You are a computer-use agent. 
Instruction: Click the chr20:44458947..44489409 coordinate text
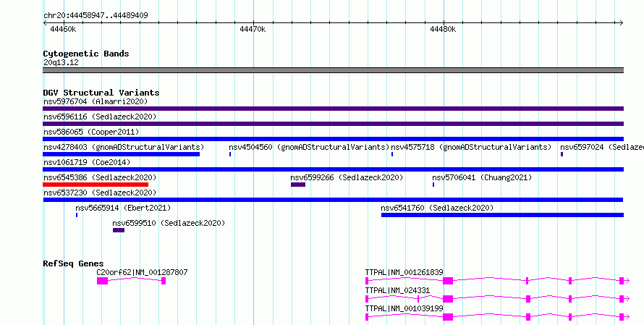point(96,15)
